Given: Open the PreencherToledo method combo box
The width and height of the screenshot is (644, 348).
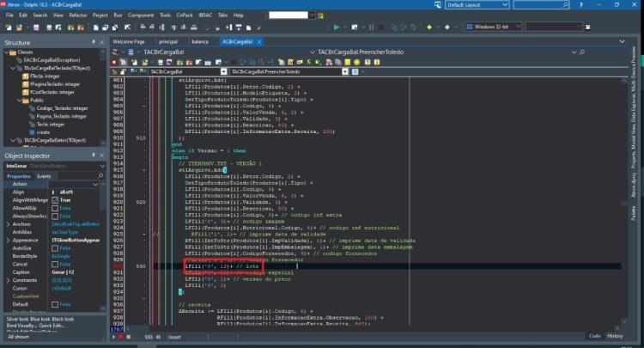Looking at the screenshot, I should [345, 71].
